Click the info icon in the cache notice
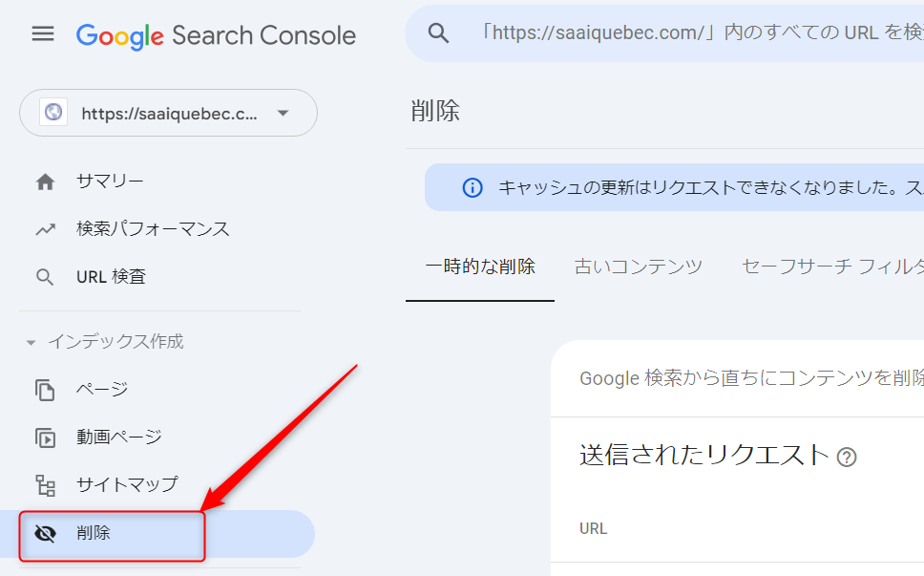 pos(472,187)
